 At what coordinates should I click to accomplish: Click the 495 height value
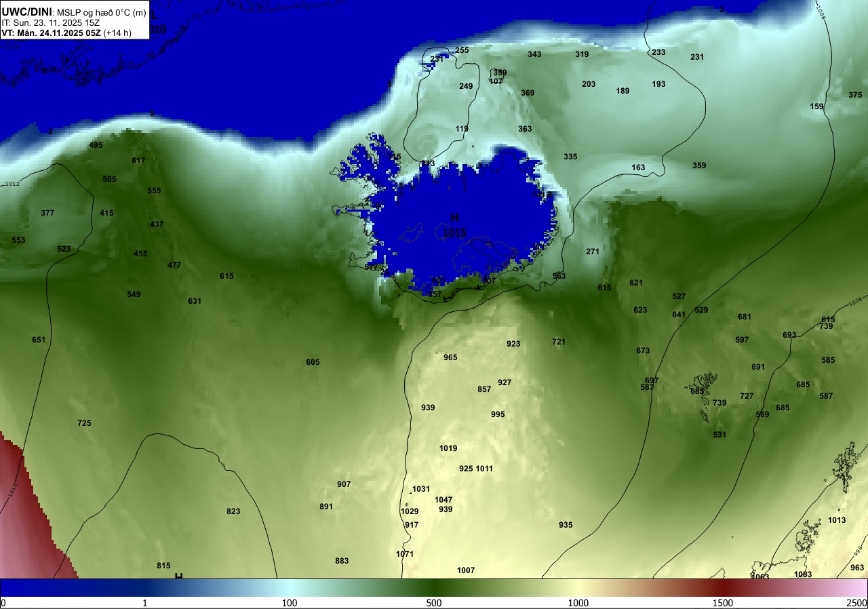pos(96,145)
